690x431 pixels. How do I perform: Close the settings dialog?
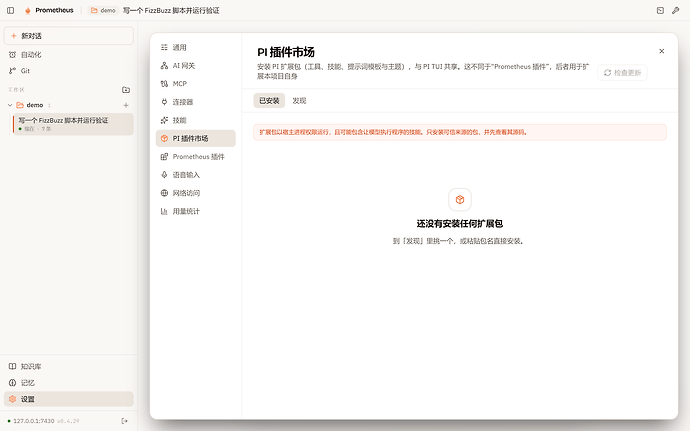click(x=661, y=51)
